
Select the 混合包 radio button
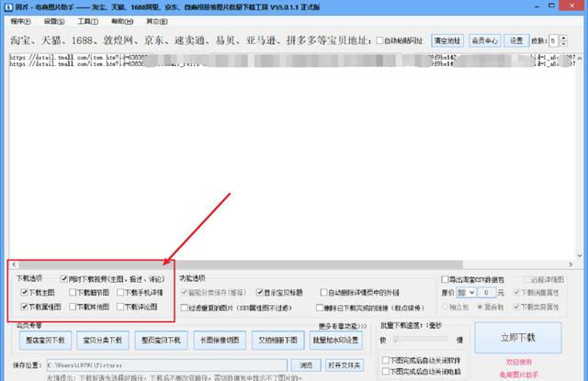pos(480,307)
